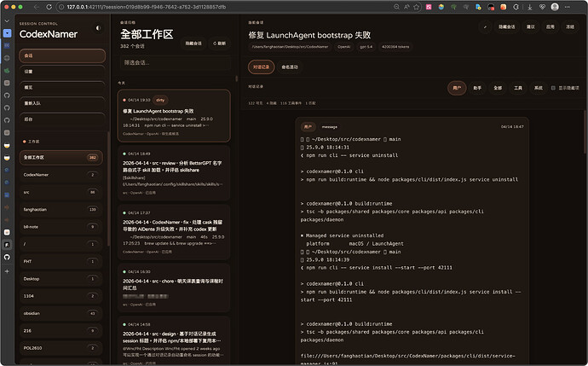Open the first GitHub tab in vertical tab strip
Image resolution: width=588 pixels, height=366 pixels.
coord(7,96)
